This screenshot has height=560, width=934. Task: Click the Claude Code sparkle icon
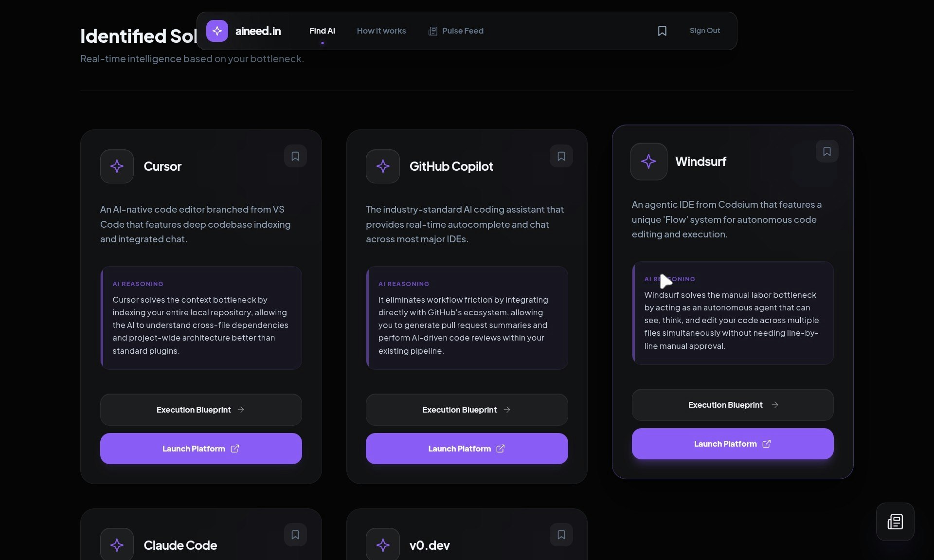(117, 545)
